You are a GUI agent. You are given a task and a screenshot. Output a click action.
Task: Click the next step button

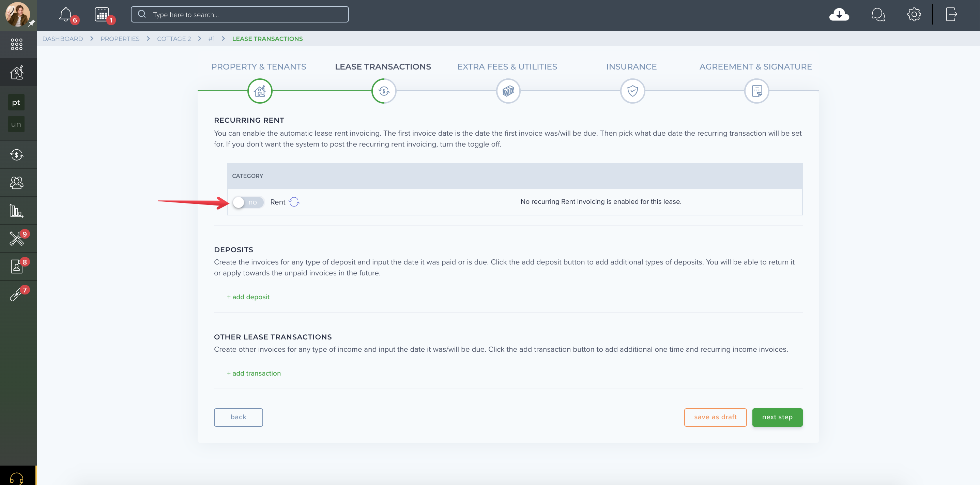coord(777,417)
